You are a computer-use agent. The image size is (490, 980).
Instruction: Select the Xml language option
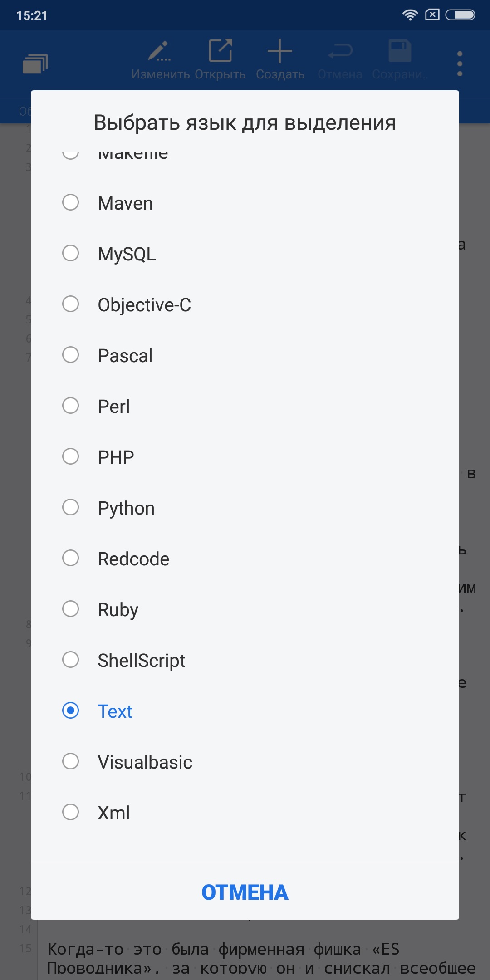tap(71, 812)
